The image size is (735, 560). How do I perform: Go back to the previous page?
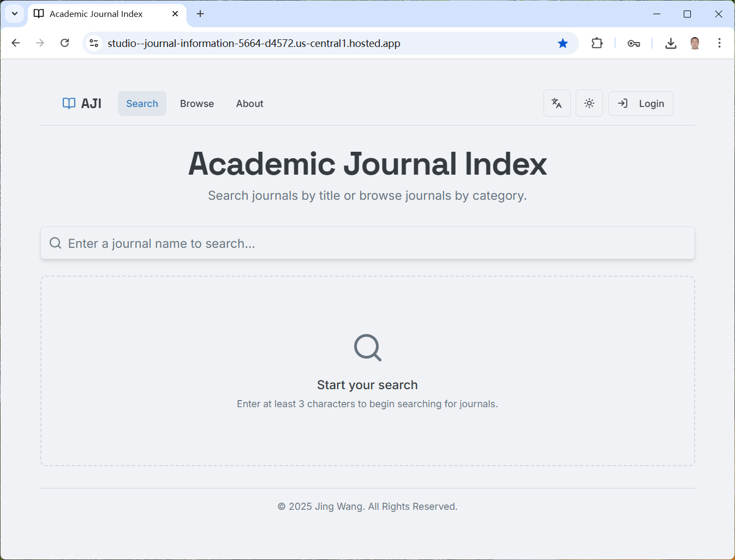point(16,43)
